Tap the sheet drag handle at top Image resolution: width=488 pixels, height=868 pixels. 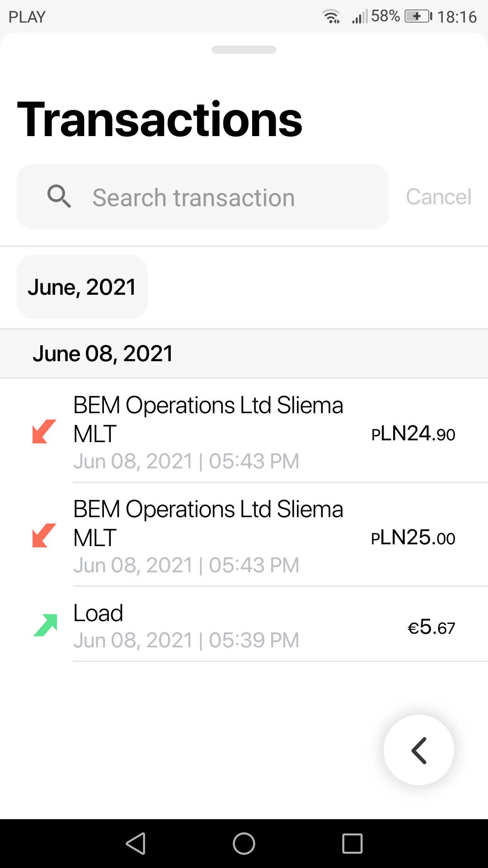244,50
